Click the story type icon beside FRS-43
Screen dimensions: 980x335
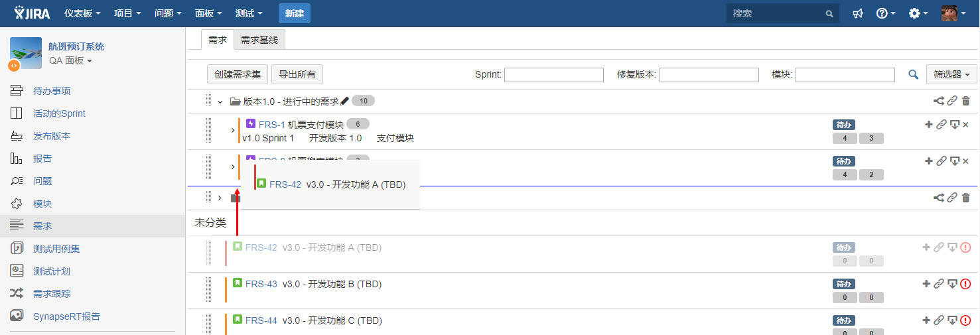click(x=238, y=283)
